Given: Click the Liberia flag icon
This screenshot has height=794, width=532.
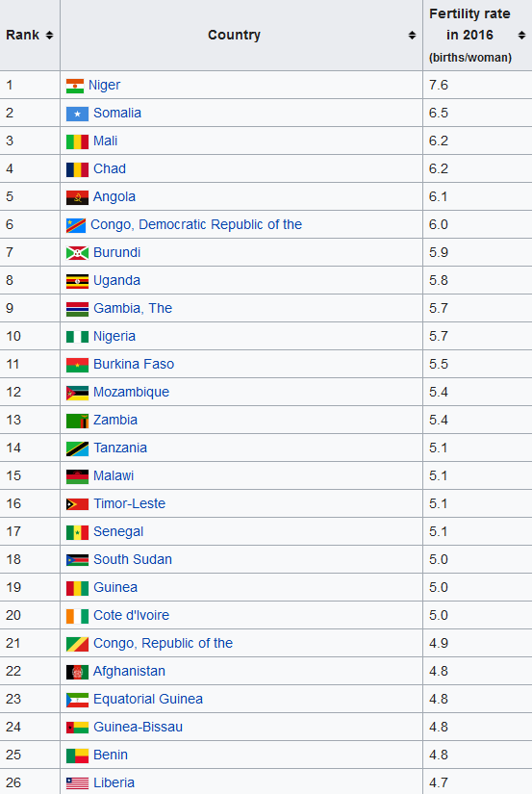Looking at the screenshot, I should coord(78,783).
